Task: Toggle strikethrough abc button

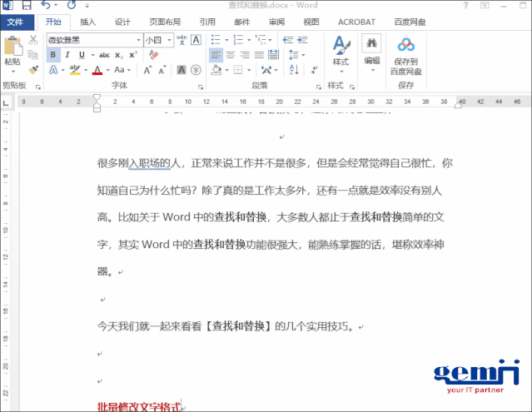Action: tap(104, 55)
